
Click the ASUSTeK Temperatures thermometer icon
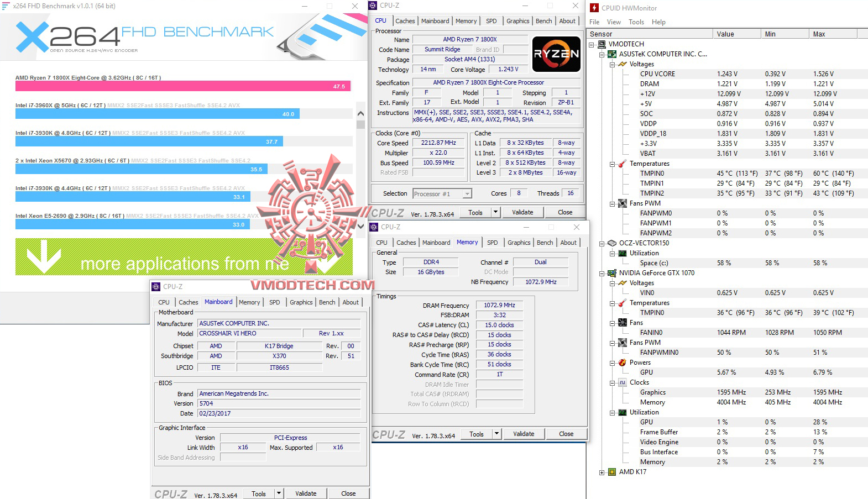pos(623,164)
